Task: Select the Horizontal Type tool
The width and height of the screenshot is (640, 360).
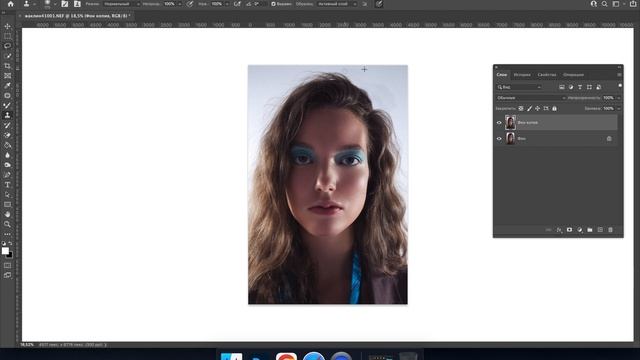Action: pos(7,185)
